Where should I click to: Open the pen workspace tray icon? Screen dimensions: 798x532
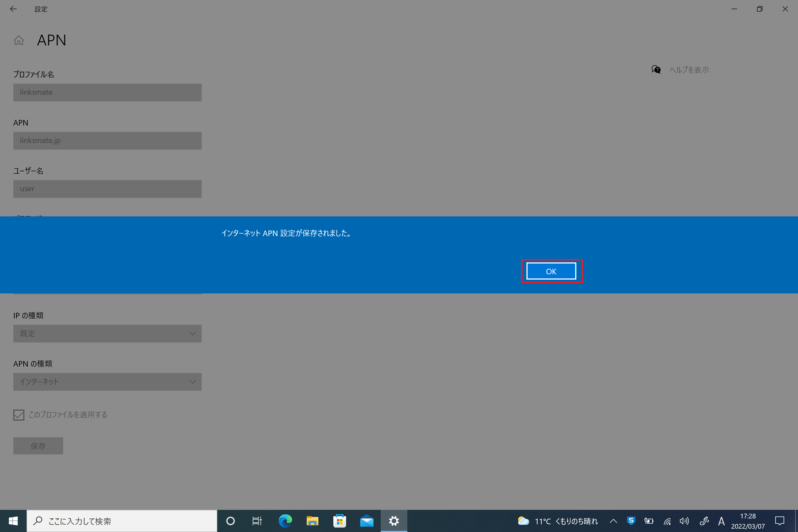704,521
